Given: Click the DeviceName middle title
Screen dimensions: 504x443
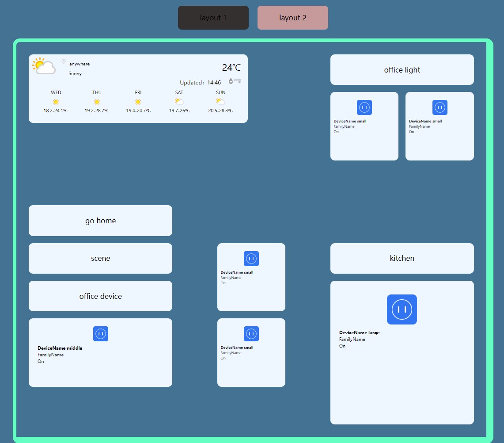Looking at the screenshot, I should [60, 348].
